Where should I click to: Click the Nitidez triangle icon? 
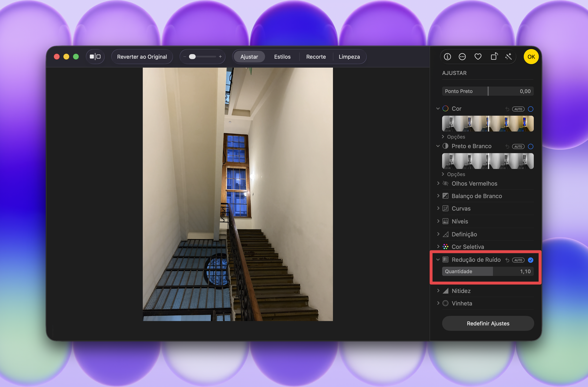(x=445, y=291)
